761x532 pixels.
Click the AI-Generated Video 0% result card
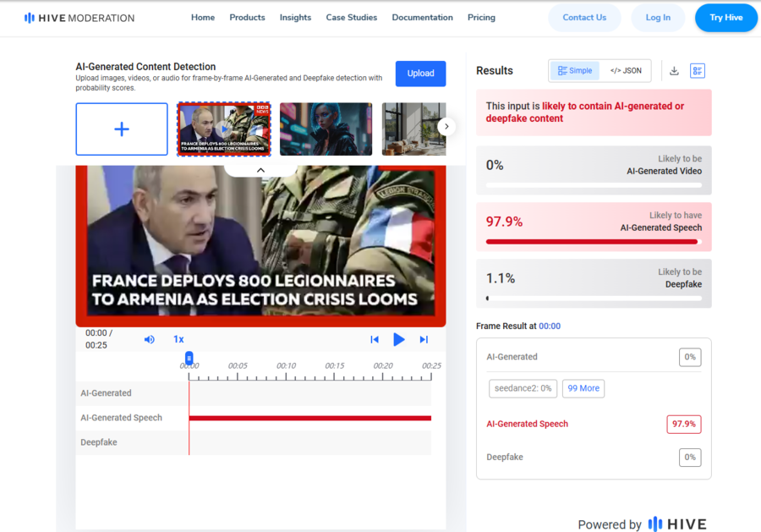pos(594,170)
